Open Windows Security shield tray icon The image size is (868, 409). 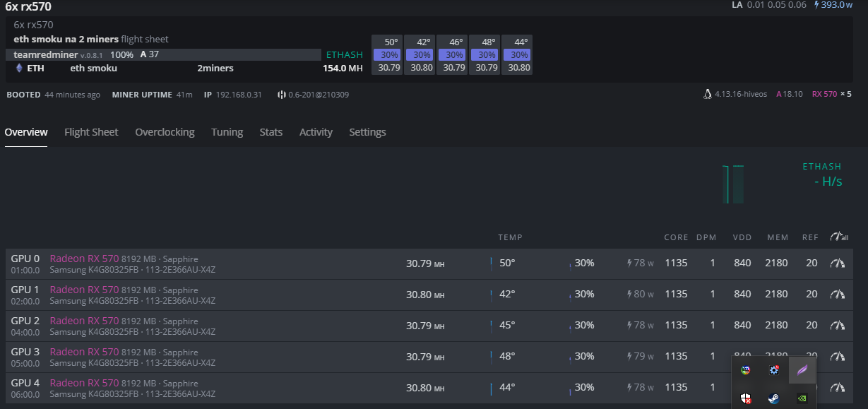tap(746, 398)
